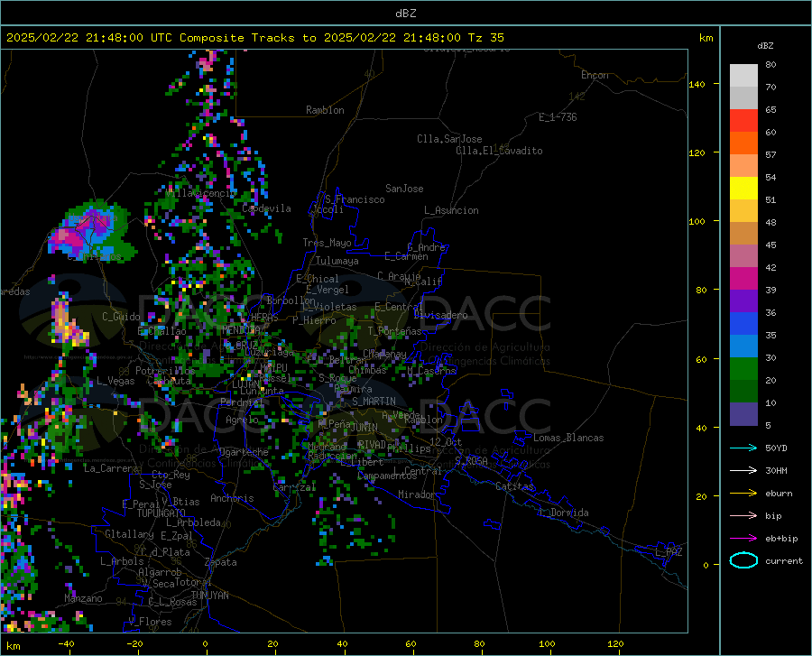The image size is (812, 656).
Task: Click the blue 36 dBZ legend swatch
Action: pos(743,324)
